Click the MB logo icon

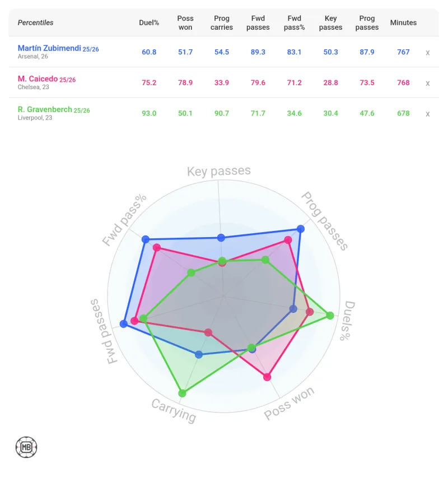click(26, 447)
